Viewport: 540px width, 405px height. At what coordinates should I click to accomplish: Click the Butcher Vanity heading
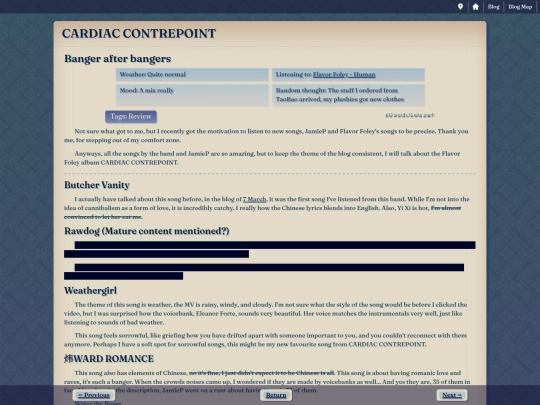[97, 185]
